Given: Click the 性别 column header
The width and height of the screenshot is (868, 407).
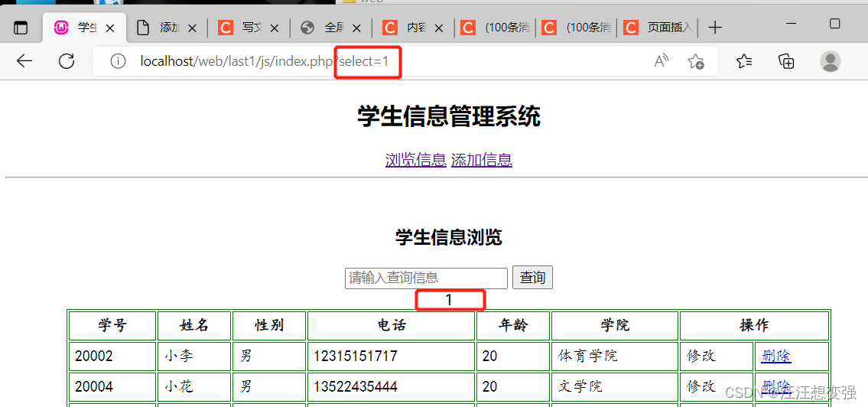Looking at the screenshot, I should [x=270, y=326].
